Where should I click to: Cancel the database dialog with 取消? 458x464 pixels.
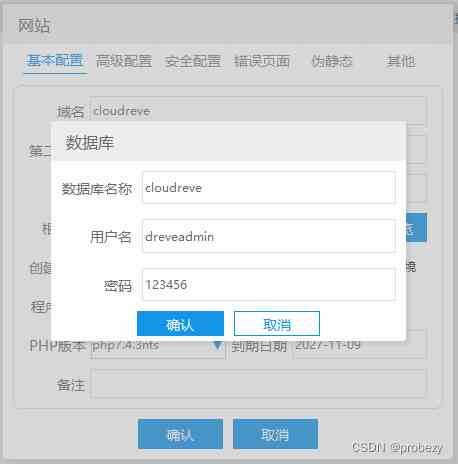click(x=277, y=323)
